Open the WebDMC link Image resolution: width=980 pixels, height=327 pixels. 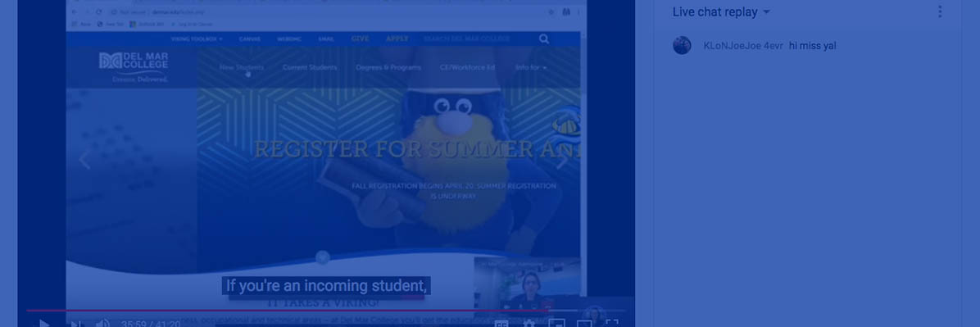click(x=289, y=39)
